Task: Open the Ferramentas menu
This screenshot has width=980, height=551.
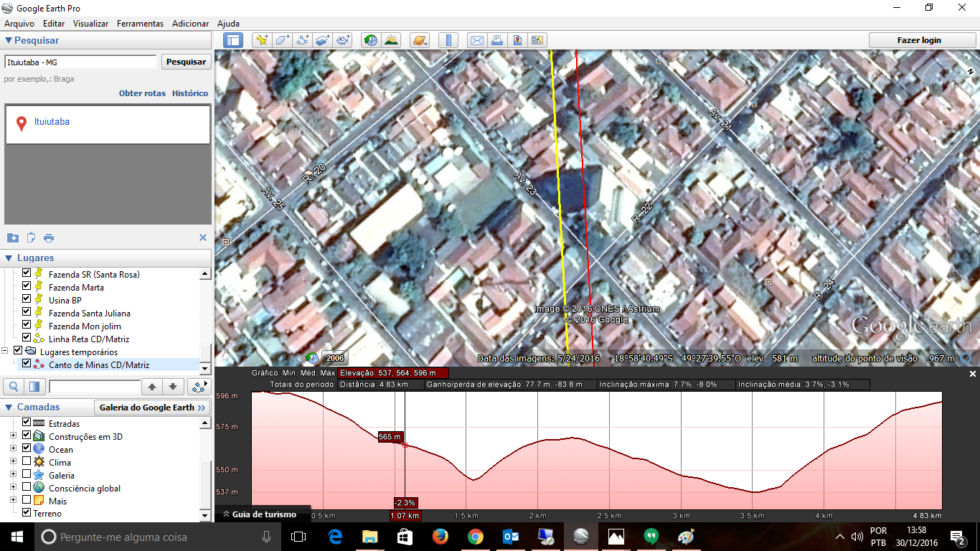Action: (x=140, y=24)
